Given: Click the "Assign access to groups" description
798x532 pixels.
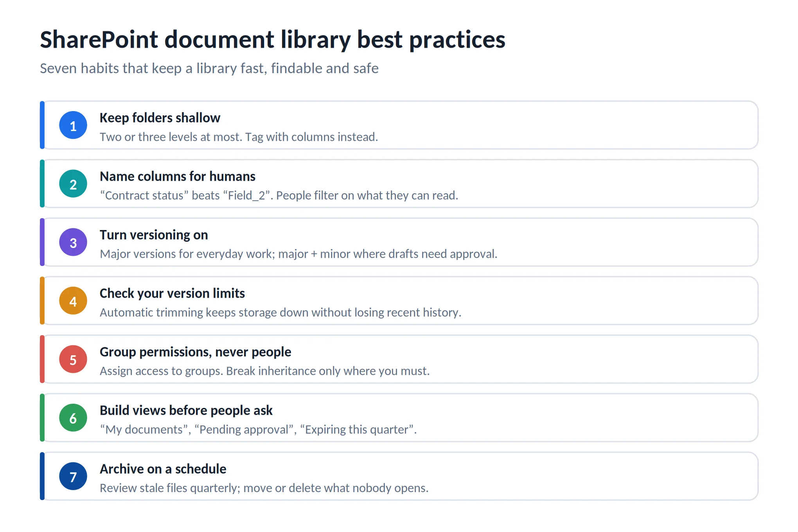Looking at the screenshot, I should (x=265, y=371).
